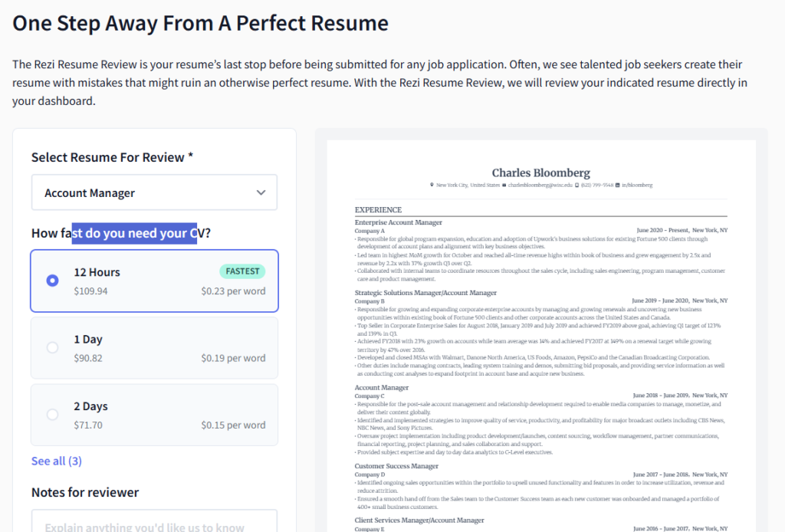Choose the 2 Days delivery radio button
This screenshot has width=785, height=532.
pyautogui.click(x=52, y=414)
